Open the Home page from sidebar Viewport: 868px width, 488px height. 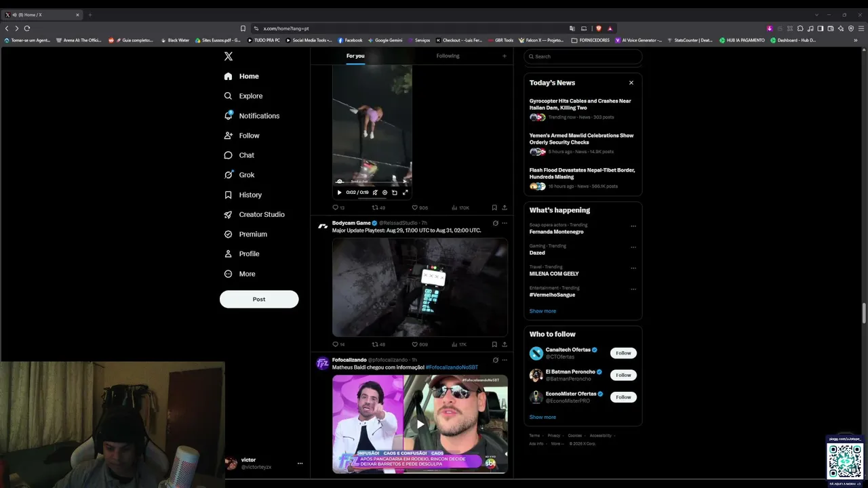tap(241, 76)
